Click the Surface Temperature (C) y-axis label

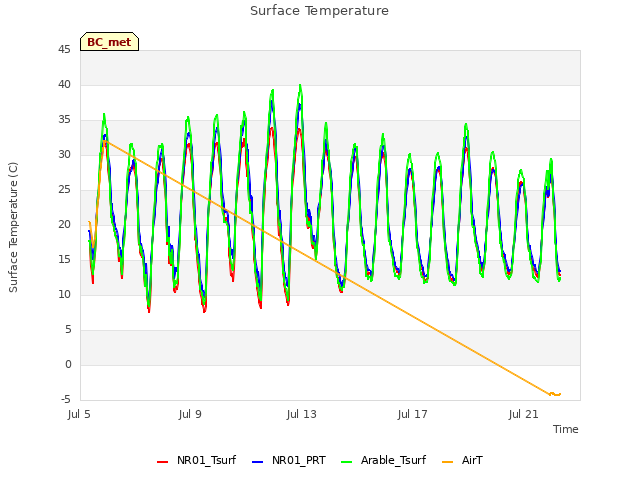coord(13,227)
